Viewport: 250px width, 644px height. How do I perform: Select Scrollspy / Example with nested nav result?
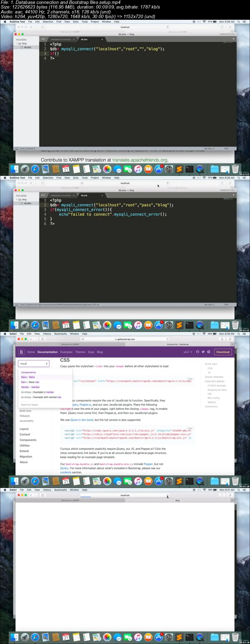click(x=41, y=397)
